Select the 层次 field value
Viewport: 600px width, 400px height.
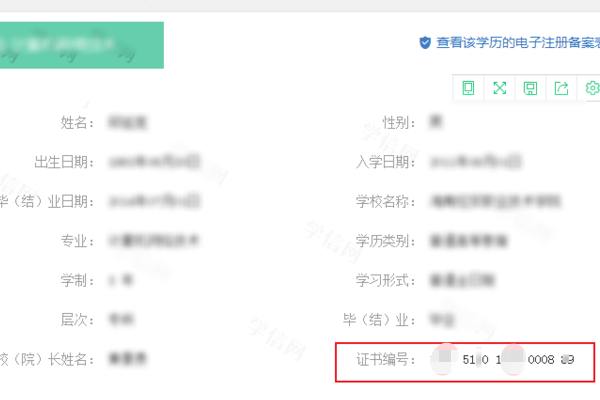click(123, 319)
